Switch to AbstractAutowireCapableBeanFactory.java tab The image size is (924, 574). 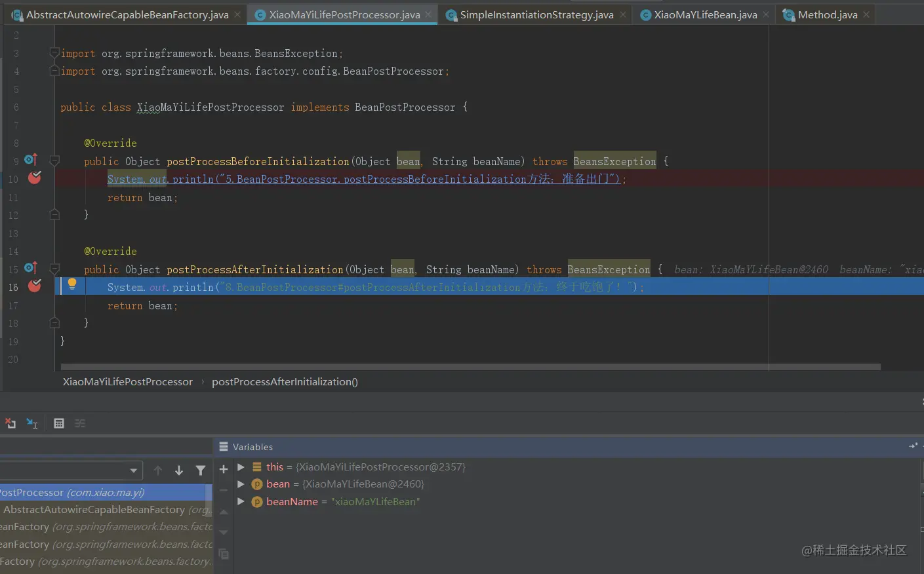tap(127, 14)
